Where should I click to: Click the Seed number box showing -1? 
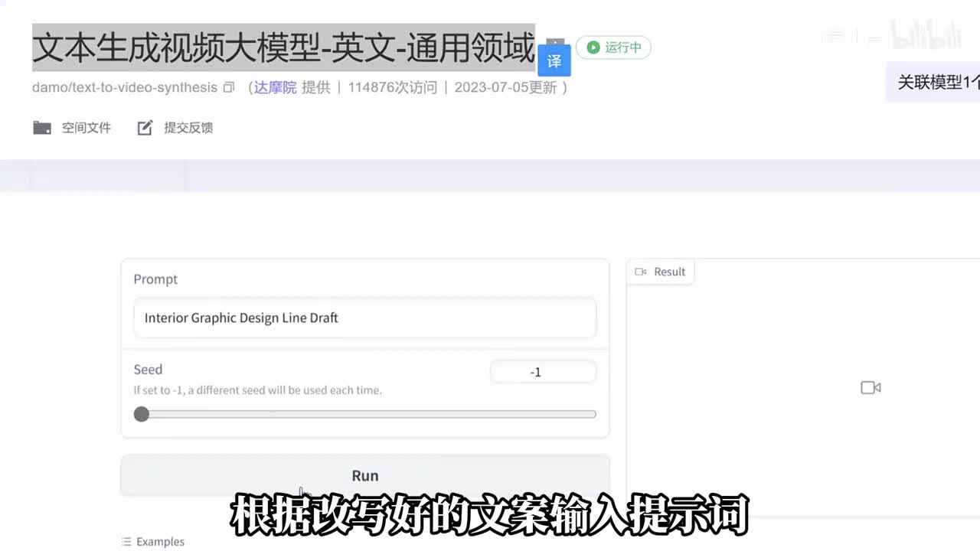click(543, 372)
